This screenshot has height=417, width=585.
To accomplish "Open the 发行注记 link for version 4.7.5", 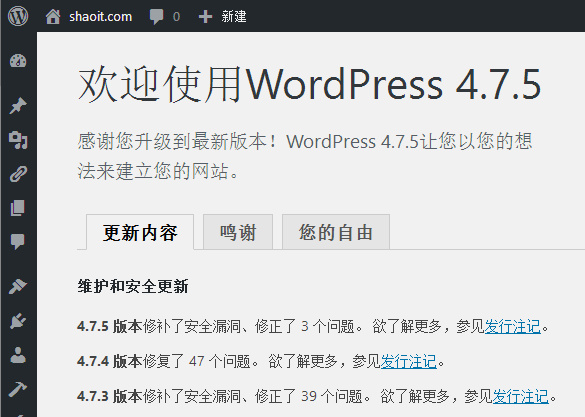I will pyautogui.click(x=513, y=327).
